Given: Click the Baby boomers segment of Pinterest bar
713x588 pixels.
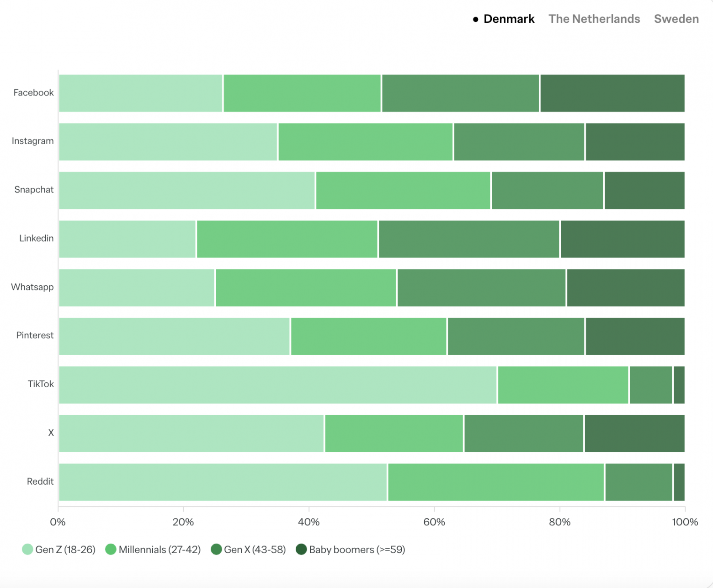Looking at the screenshot, I should tap(635, 336).
